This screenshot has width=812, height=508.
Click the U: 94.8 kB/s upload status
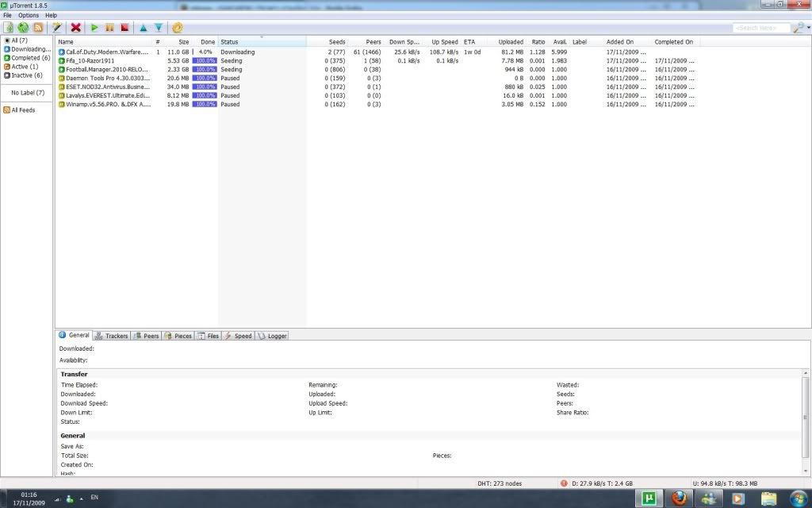(x=725, y=483)
